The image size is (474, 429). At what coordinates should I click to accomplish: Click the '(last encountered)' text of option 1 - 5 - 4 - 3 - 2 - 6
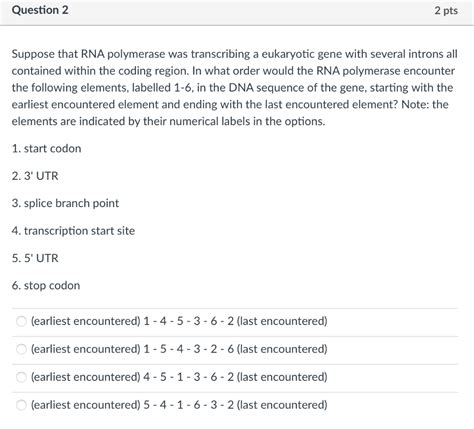point(282,349)
